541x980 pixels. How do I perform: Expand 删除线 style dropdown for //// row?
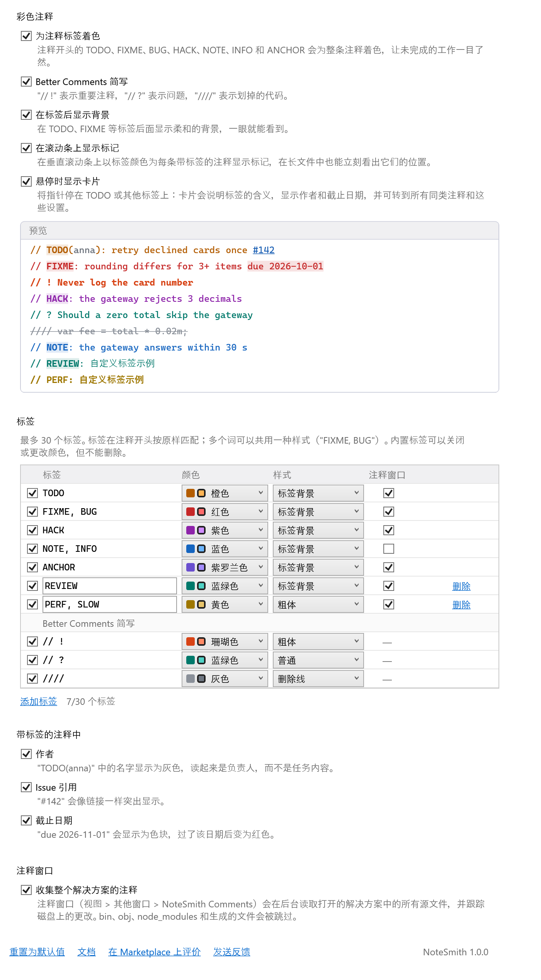[x=318, y=679]
